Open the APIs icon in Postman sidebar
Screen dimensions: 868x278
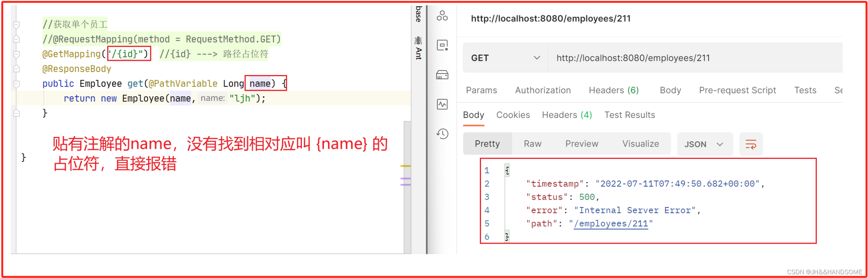442,16
